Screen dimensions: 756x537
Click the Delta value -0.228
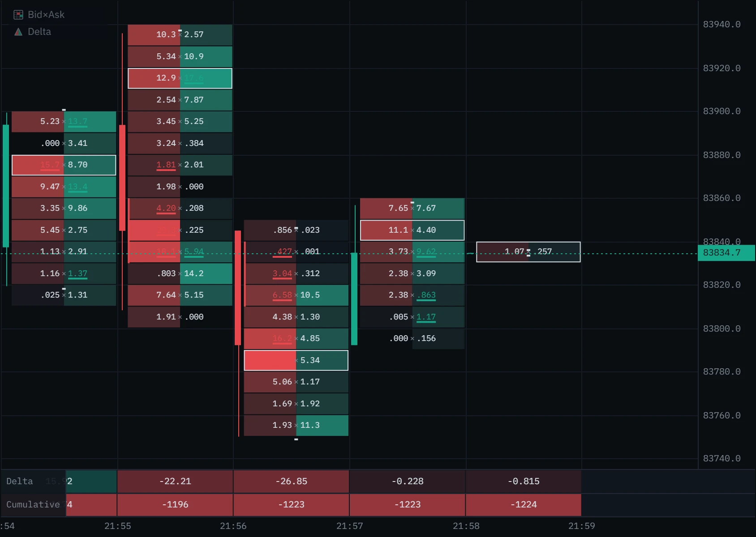pyautogui.click(x=408, y=482)
